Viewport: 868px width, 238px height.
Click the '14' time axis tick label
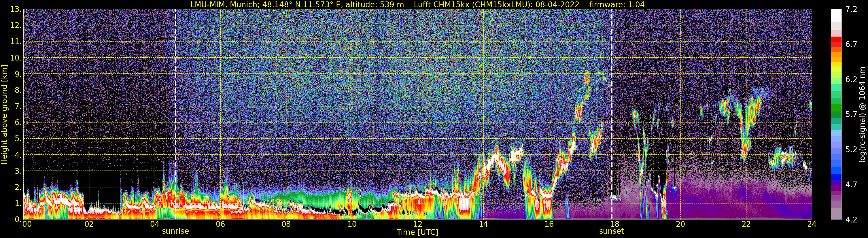pos(483,224)
